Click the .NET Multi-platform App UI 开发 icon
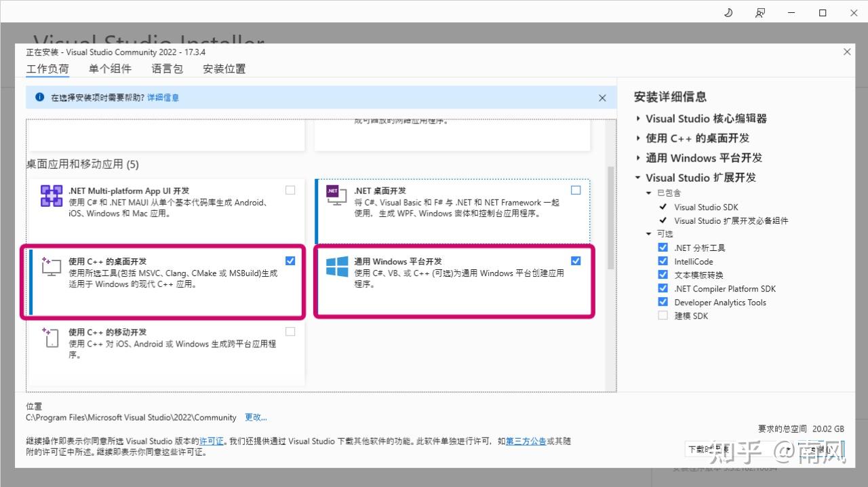868x487 pixels. [x=51, y=196]
